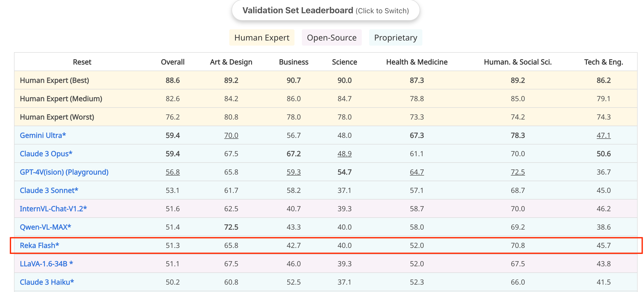Click the Reset column header
The height and width of the screenshot is (292, 644).
pyautogui.click(x=82, y=62)
